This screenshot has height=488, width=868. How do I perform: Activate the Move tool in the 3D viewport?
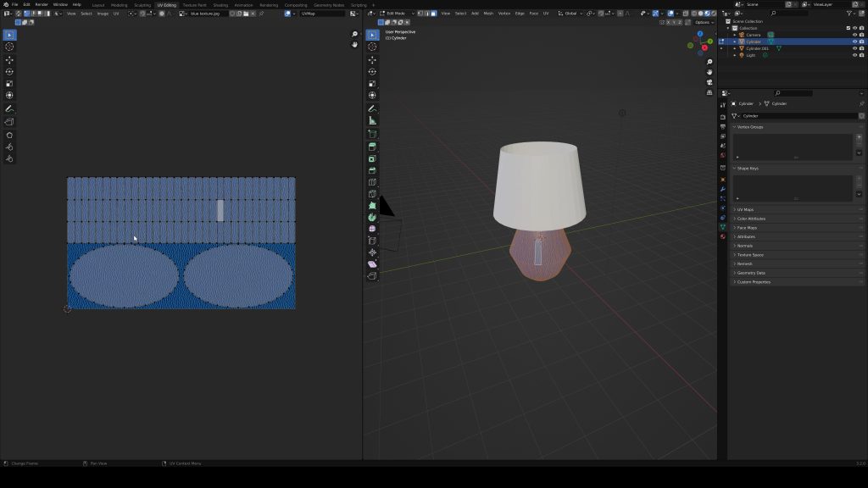(371, 59)
